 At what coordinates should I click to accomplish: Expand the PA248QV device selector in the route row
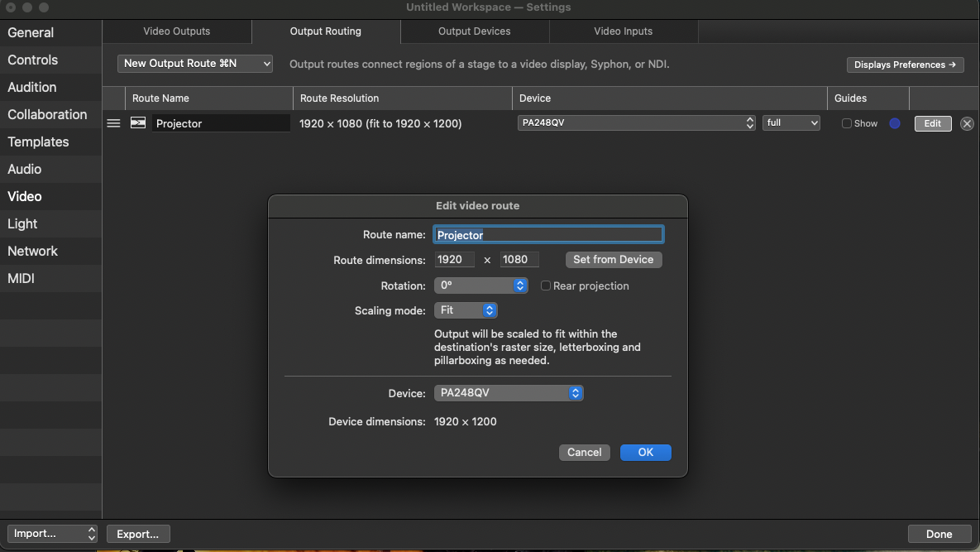pyautogui.click(x=636, y=123)
